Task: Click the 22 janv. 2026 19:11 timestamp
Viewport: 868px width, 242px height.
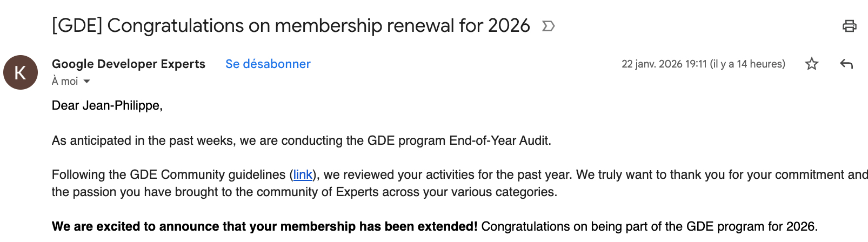Action: 664,64
